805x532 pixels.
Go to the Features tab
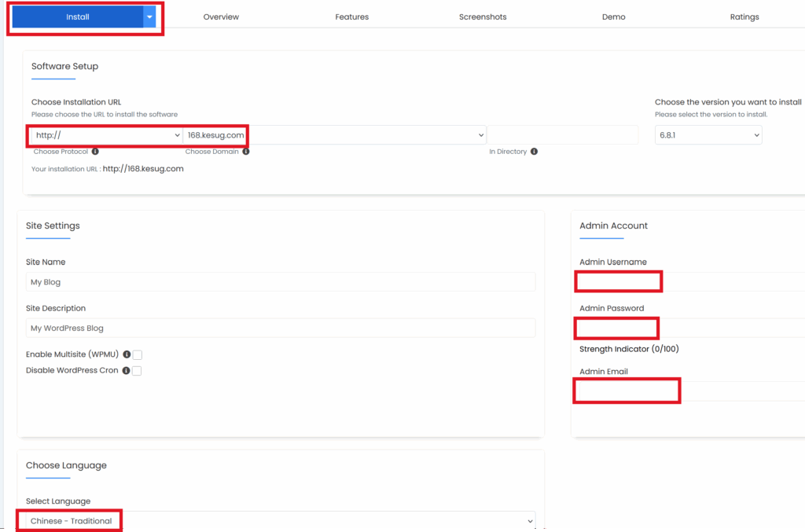click(351, 17)
